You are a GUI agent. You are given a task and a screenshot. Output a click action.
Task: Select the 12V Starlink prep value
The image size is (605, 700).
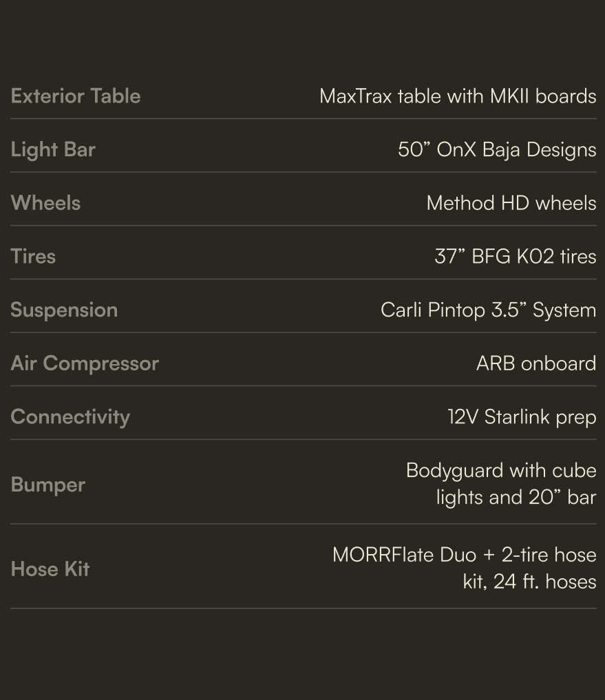(522, 417)
